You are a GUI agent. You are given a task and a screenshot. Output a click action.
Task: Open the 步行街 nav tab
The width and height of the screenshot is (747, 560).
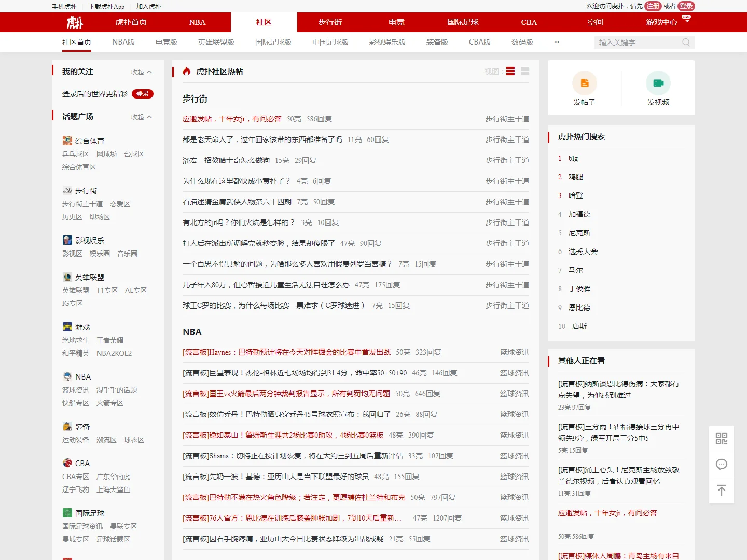(x=330, y=22)
